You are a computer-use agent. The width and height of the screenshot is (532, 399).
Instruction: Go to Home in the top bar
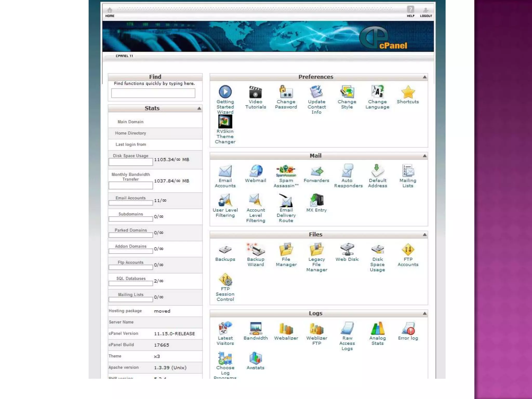coord(110,12)
